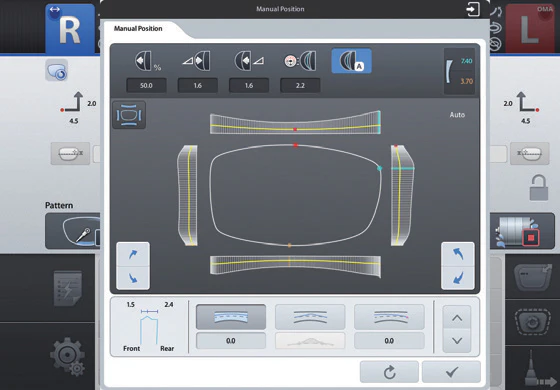Click the right lens edge profile view
The height and width of the screenshot is (390, 560).
(402, 195)
